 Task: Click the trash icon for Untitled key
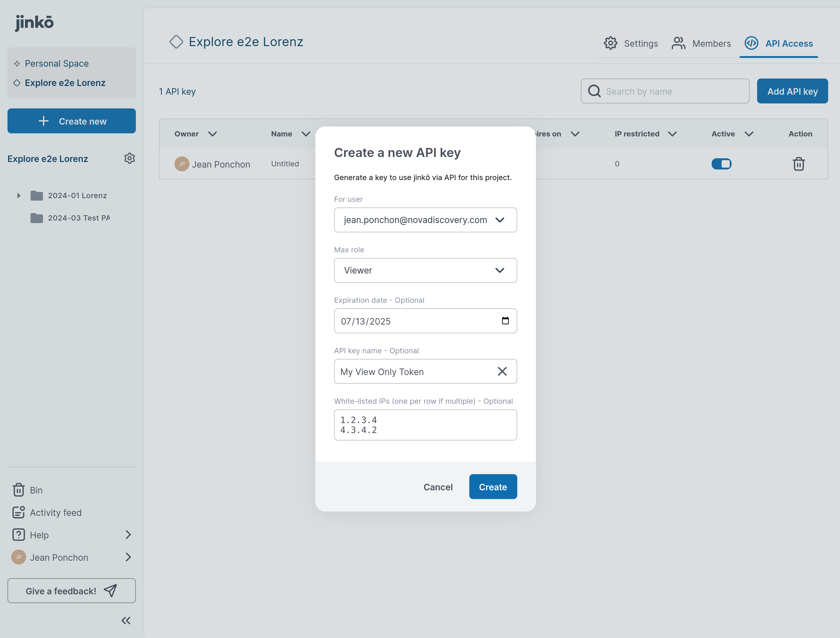tap(798, 164)
